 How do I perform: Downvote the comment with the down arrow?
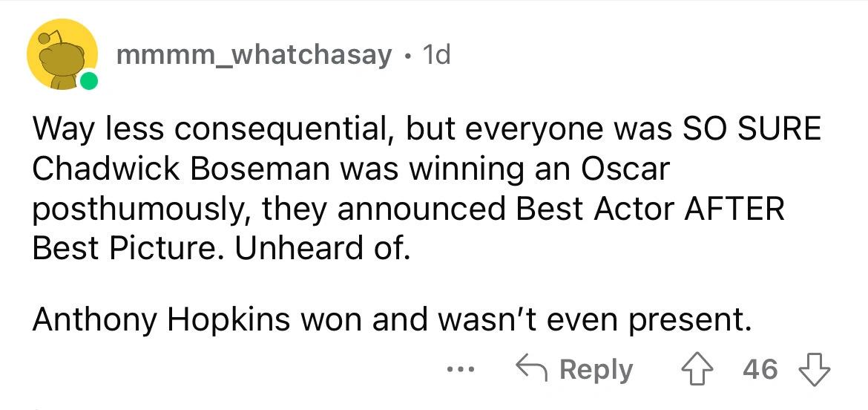pos(812,369)
